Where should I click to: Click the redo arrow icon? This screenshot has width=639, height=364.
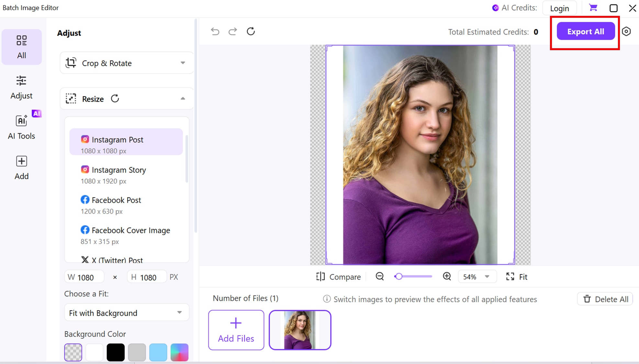233,31
